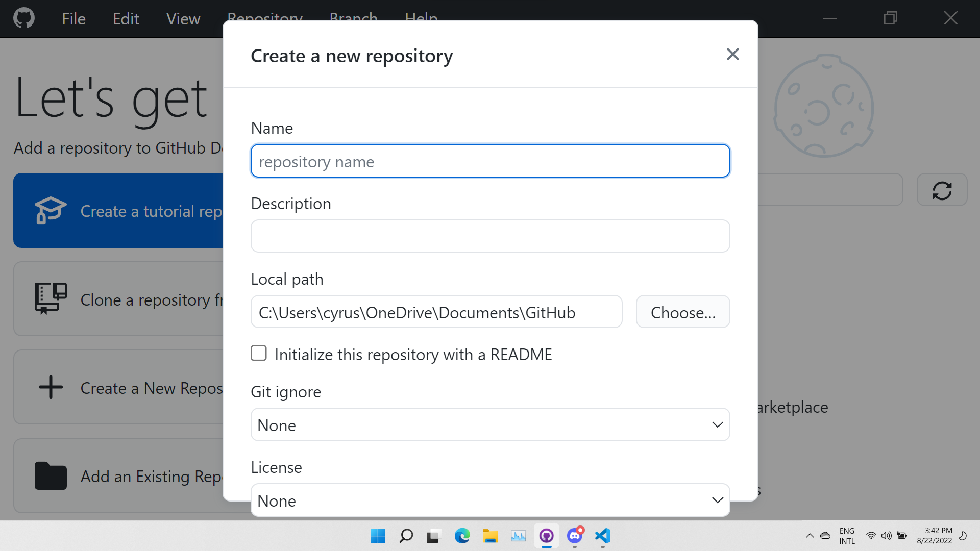Open the File menu

[x=73, y=19]
